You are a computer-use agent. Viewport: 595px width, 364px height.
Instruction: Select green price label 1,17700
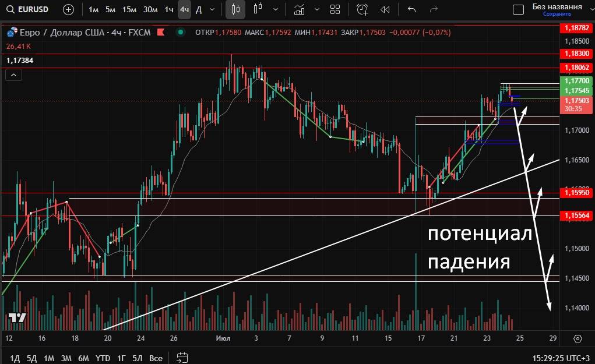576,81
